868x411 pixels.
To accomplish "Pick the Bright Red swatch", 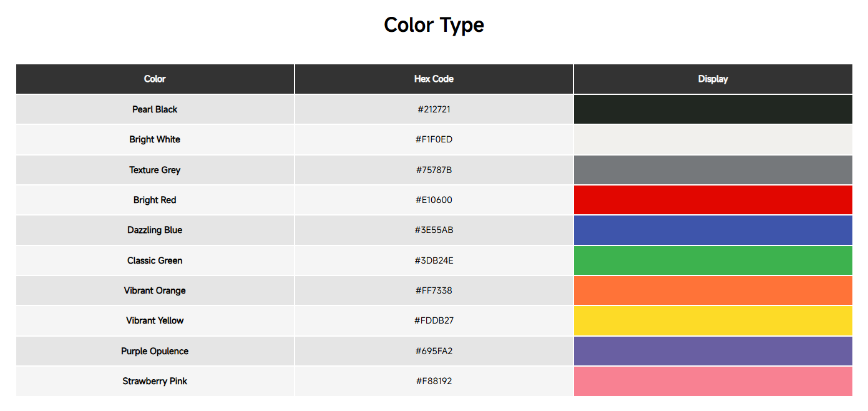I will [713, 200].
